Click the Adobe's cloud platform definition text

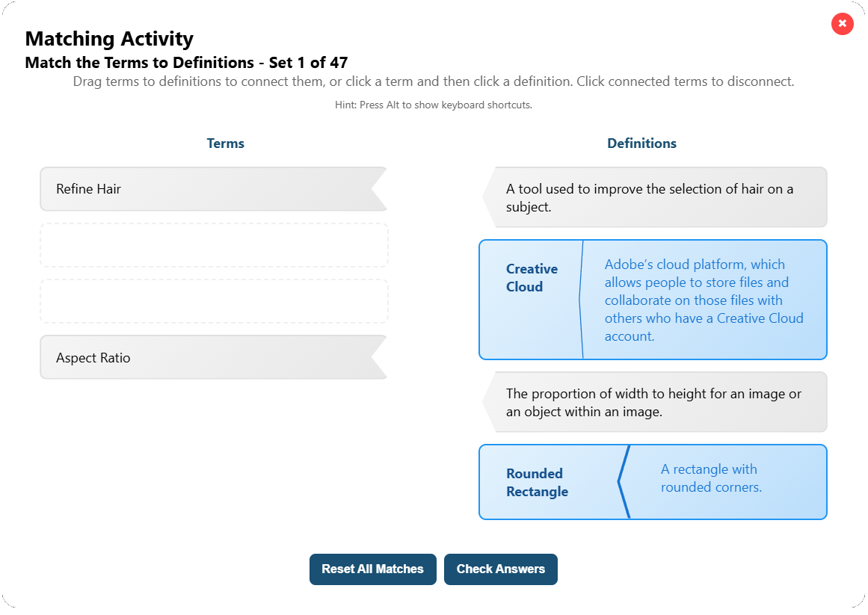point(704,300)
